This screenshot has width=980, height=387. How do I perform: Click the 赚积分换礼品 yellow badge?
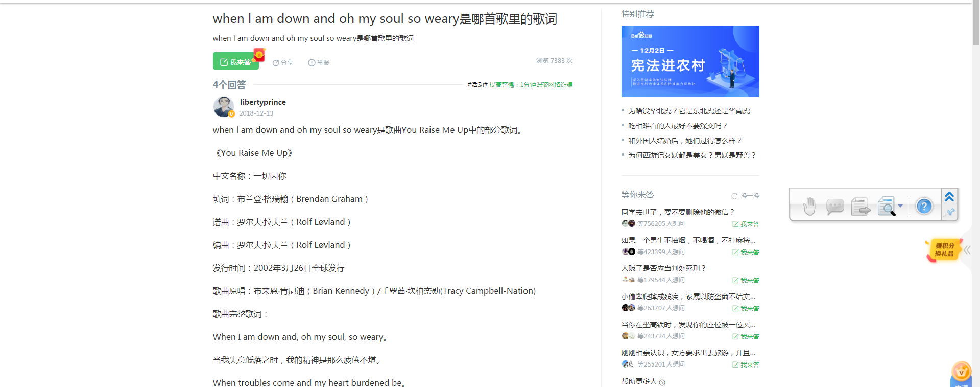[x=944, y=250]
